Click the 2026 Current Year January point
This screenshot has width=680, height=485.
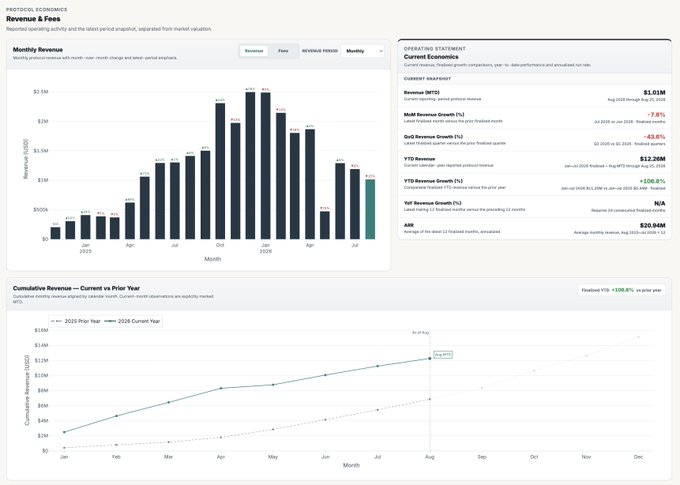point(64,432)
